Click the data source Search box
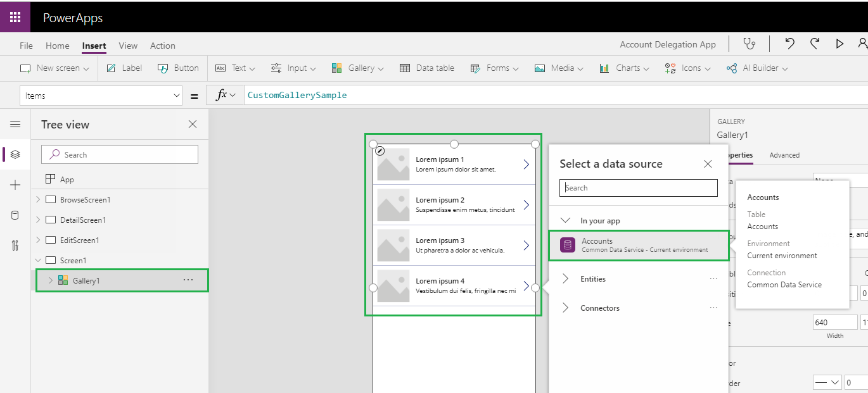Screen dimensions: 868x393 pyautogui.click(x=639, y=187)
